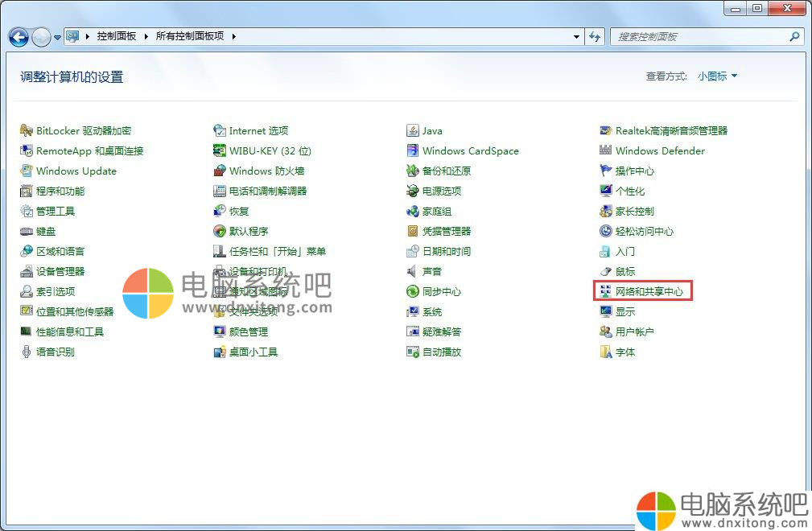Open the 索引选项 icon

(x=27, y=291)
